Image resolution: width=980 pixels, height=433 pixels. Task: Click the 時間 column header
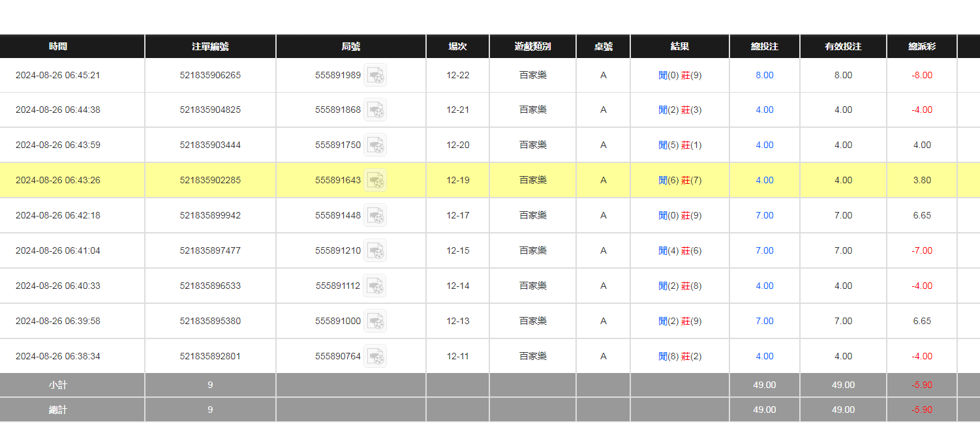[58, 47]
